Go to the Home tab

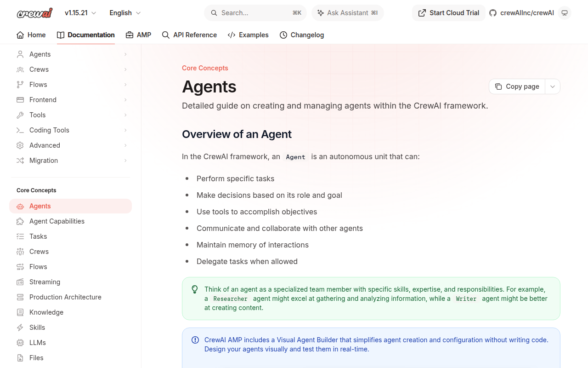click(x=31, y=35)
